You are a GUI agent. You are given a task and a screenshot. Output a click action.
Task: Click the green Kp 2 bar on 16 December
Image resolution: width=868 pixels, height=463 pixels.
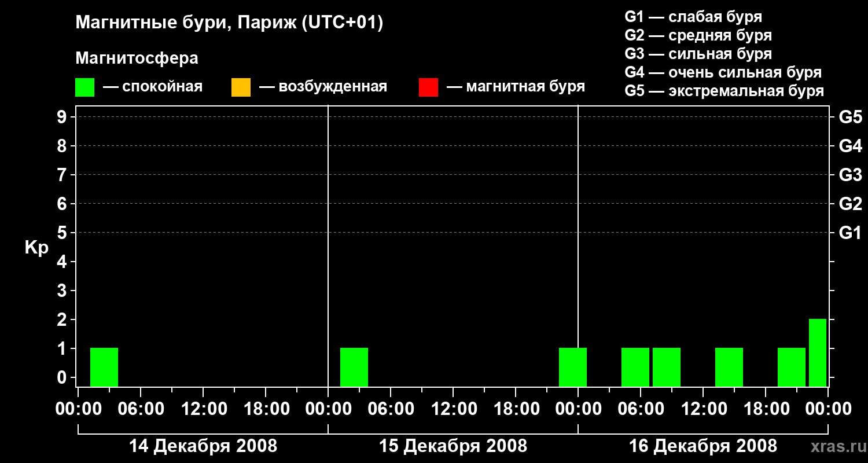click(818, 352)
